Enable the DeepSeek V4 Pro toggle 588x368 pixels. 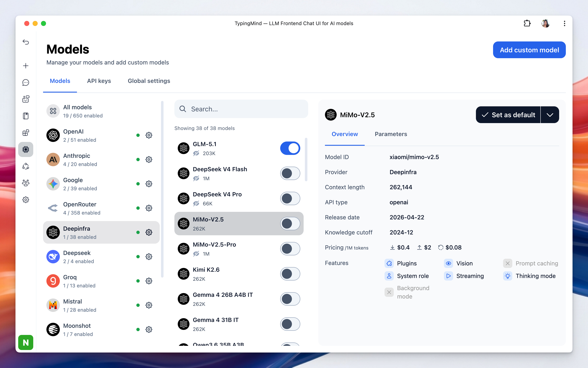[290, 198]
